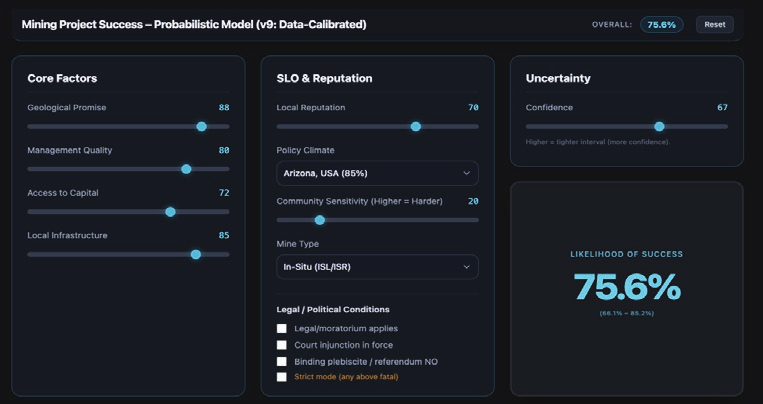Click the Reset button

coord(714,24)
